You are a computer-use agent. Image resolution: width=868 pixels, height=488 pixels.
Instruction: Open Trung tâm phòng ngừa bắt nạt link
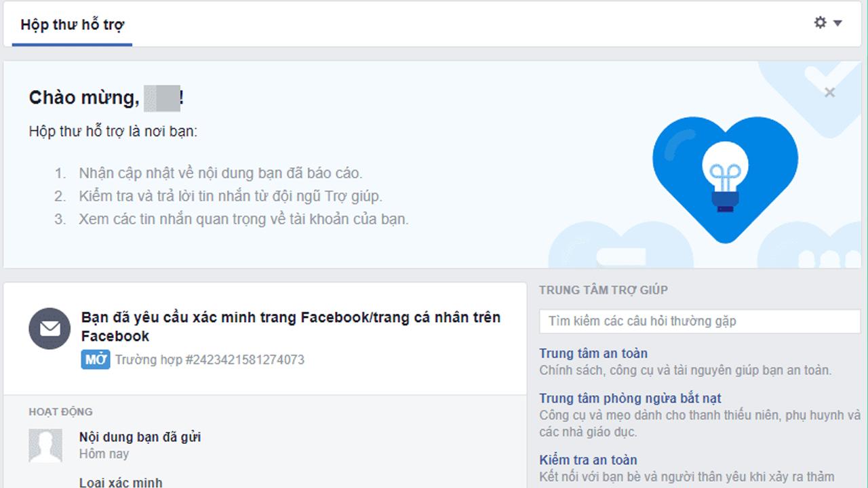pyautogui.click(x=630, y=399)
